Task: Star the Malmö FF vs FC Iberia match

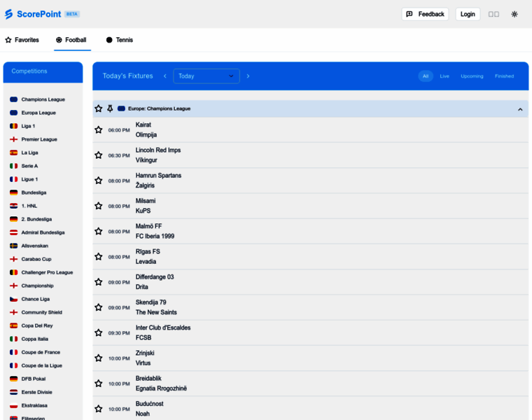Action: click(99, 232)
